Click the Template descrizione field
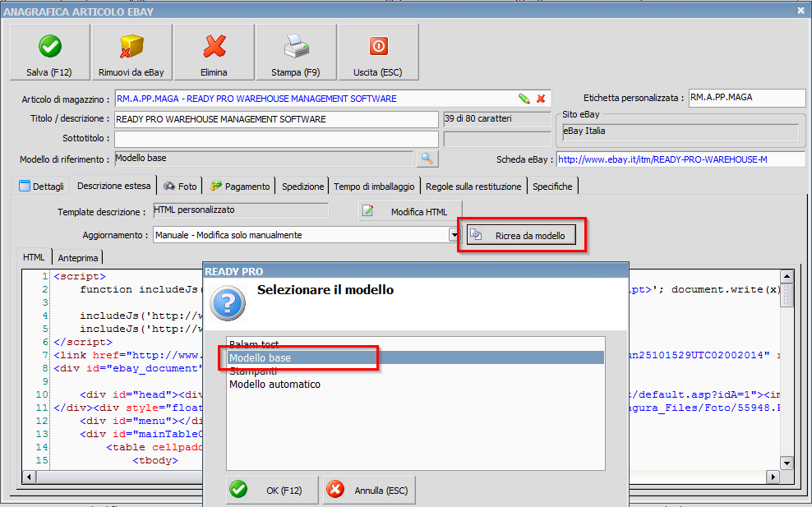The height and width of the screenshot is (507, 812). point(241,210)
